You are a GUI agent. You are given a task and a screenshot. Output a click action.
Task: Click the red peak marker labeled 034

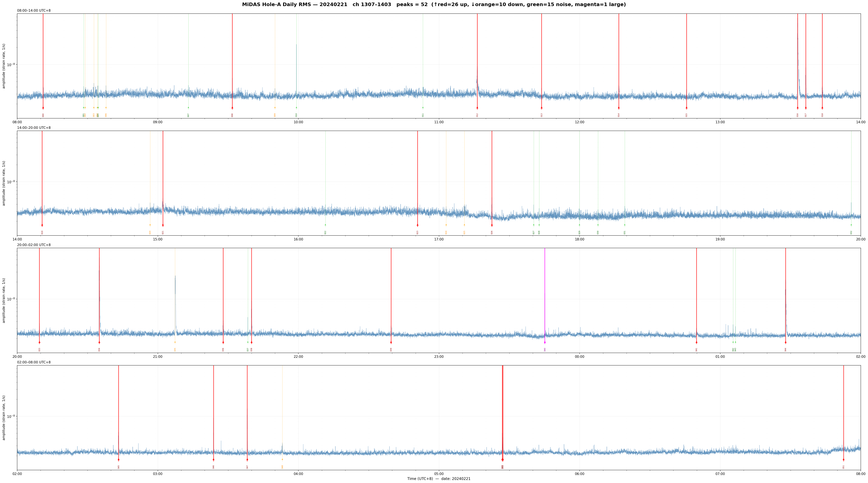tap(99, 342)
